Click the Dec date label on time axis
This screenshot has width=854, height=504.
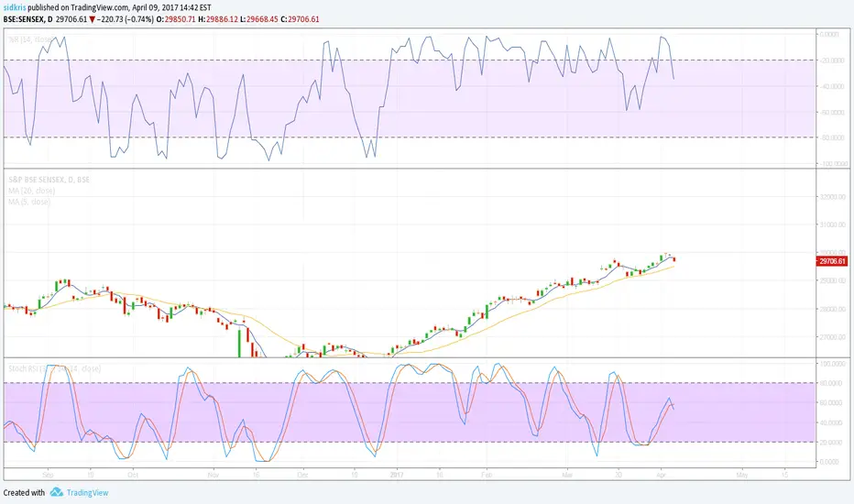302,475
